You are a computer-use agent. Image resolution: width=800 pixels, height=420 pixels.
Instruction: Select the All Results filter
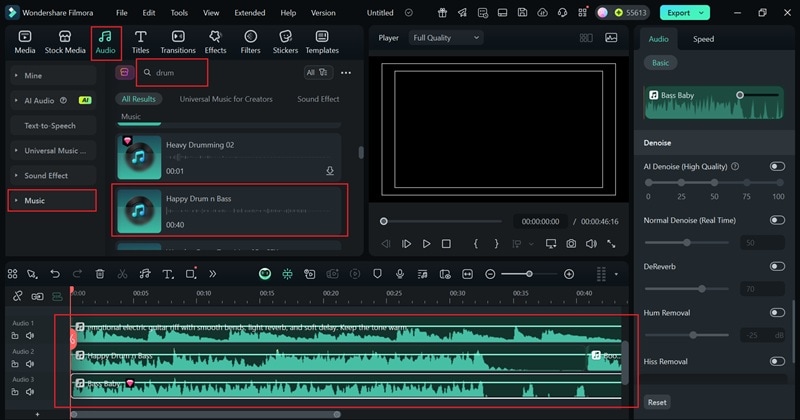(139, 99)
